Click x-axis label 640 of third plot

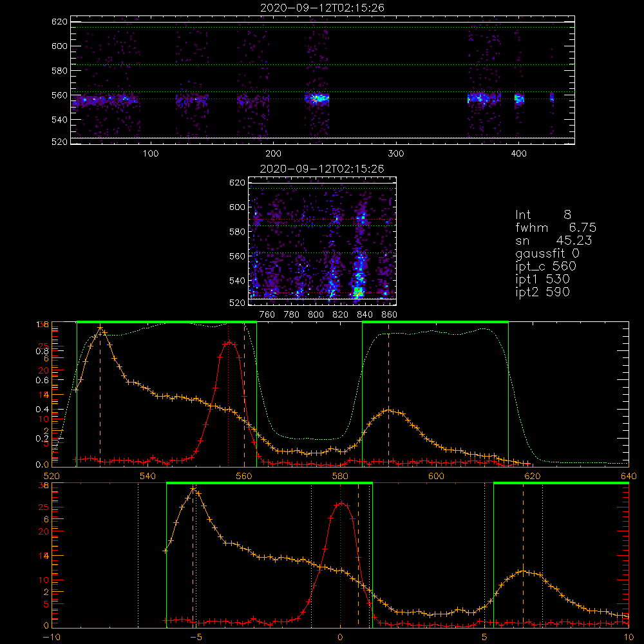tap(629, 477)
